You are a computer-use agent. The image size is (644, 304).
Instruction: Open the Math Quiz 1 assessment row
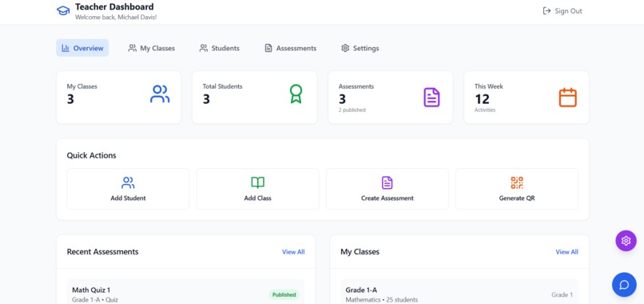click(185, 292)
